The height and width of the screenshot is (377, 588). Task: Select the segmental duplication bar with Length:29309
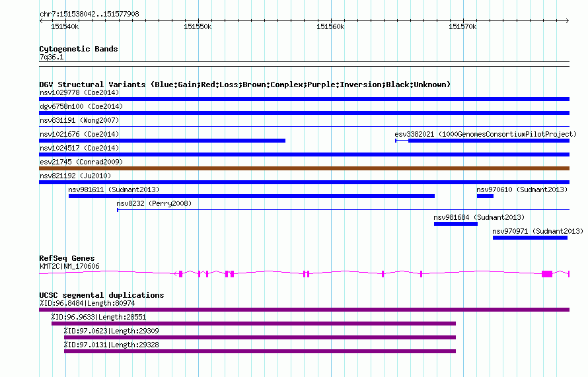click(260, 337)
